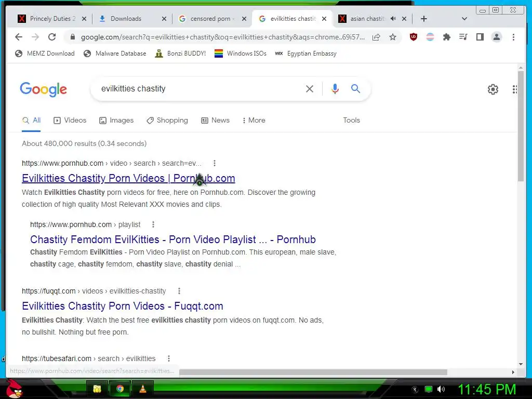Close the Princely Duties 2 tab
The width and height of the screenshot is (532, 399).
coord(84,19)
